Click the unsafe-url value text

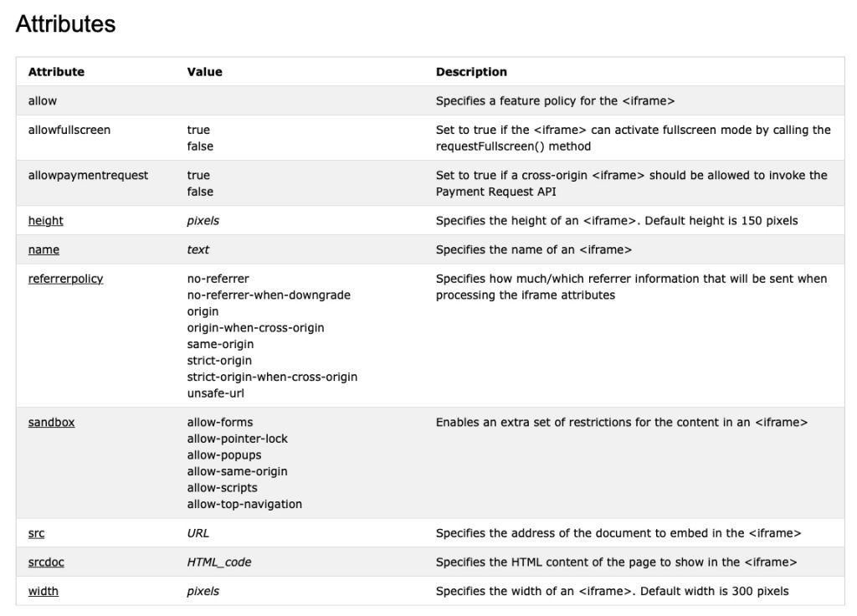[216, 393]
